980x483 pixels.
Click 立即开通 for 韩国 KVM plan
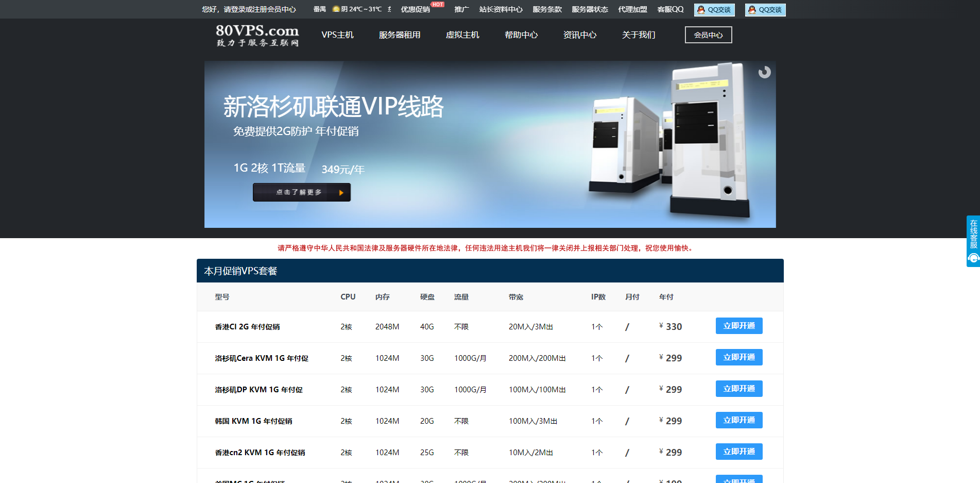pos(739,420)
